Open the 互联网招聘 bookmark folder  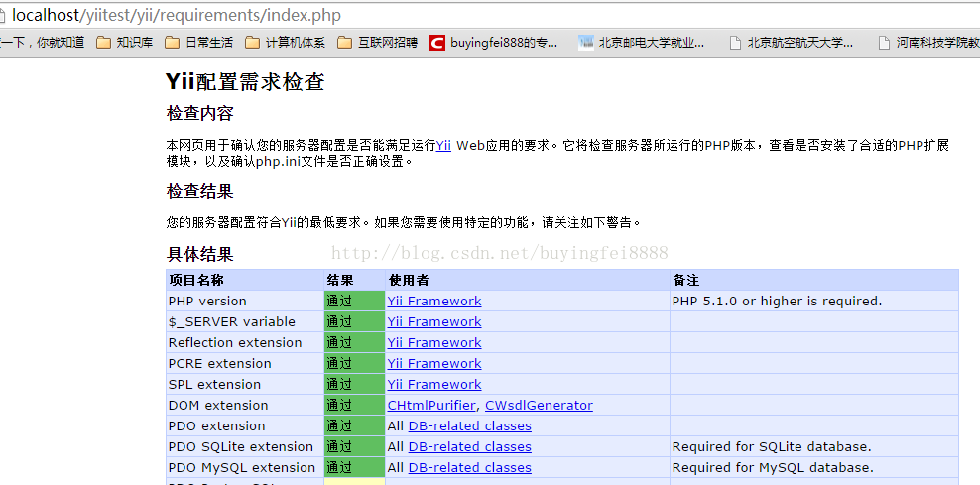click(377, 43)
